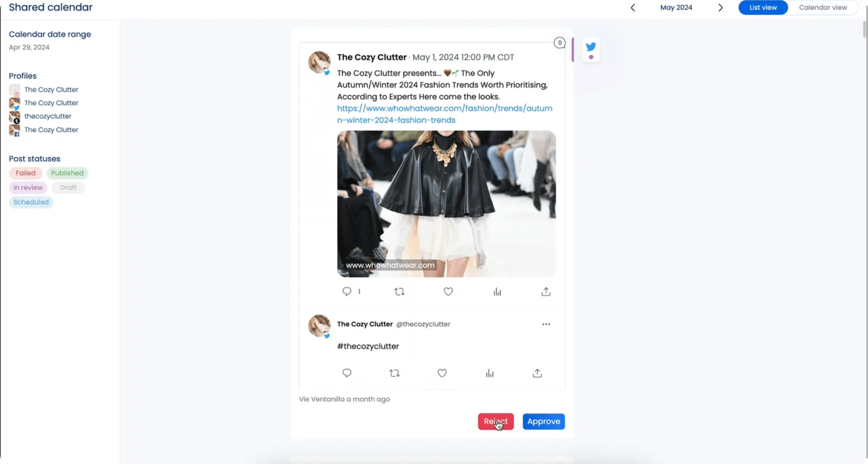The width and height of the screenshot is (868, 464).
Task: Approve the post with the Approve button
Action: 544,421
